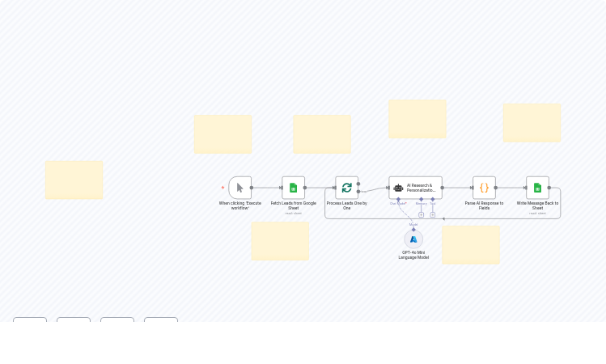Click the output handle of Write Message Back node
This screenshot has height=364, width=606.
(x=549, y=188)
